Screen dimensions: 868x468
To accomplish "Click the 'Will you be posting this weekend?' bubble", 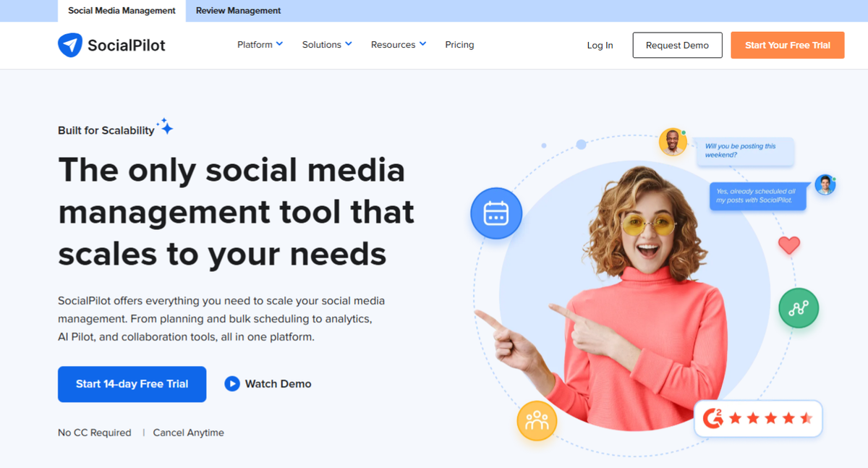I will click(745, 150).
